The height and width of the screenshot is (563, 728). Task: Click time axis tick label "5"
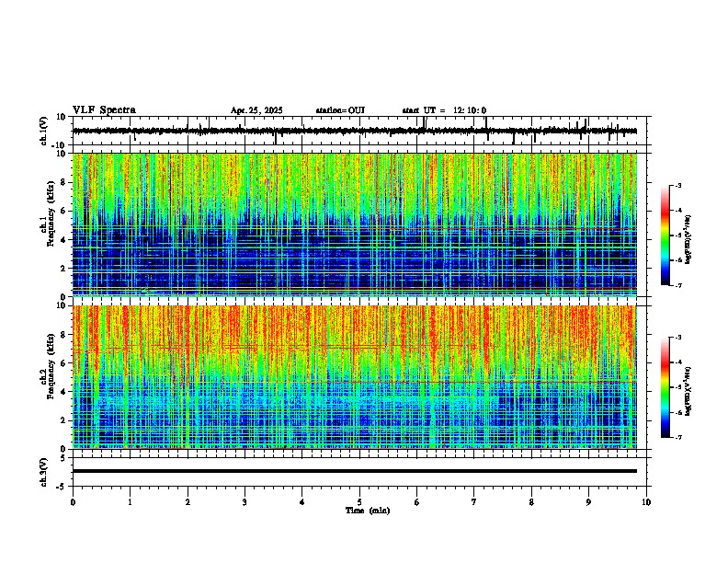pyautogui.click(x=359, y=502)
